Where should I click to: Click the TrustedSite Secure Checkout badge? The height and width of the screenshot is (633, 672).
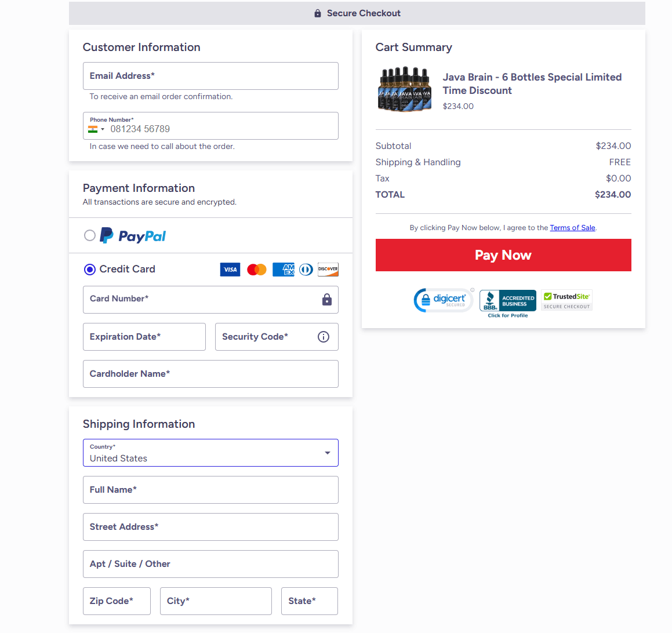(566, 300)
